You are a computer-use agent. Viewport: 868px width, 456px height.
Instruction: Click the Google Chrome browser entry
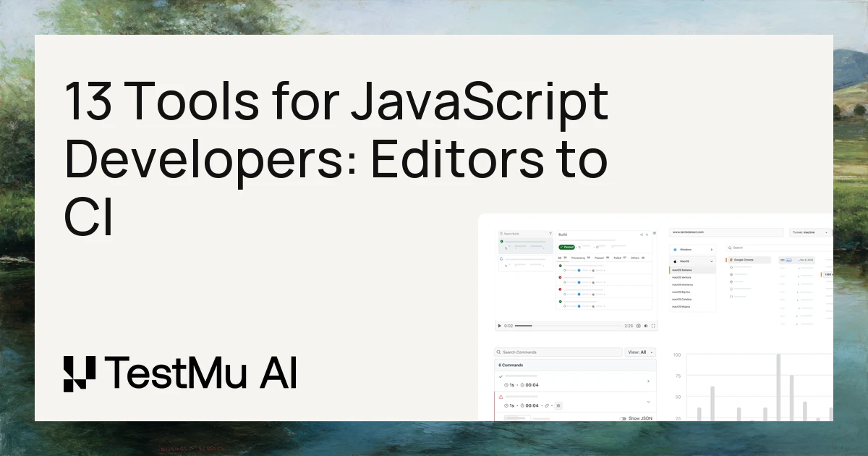(749, 260)
